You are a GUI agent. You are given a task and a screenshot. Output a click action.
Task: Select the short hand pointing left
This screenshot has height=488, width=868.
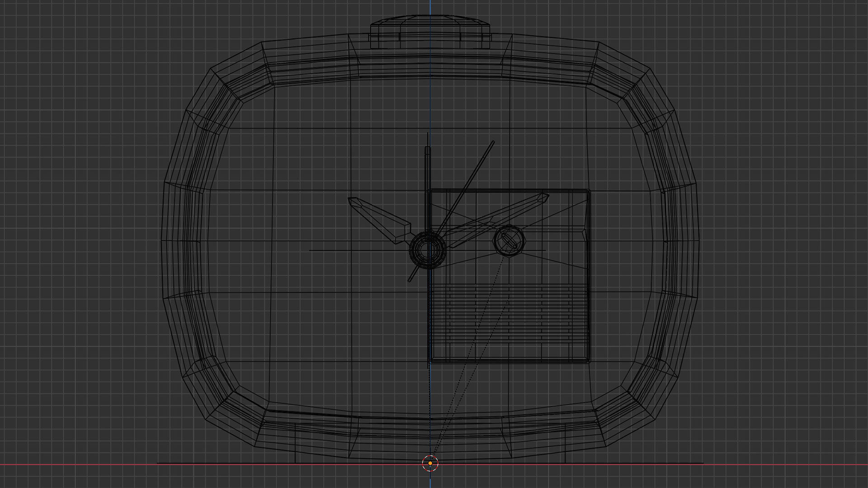(380, 221)
